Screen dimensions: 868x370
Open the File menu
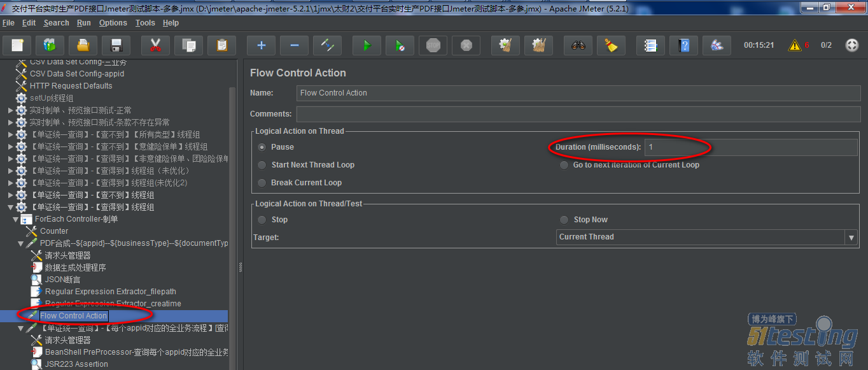click(8, 23)
